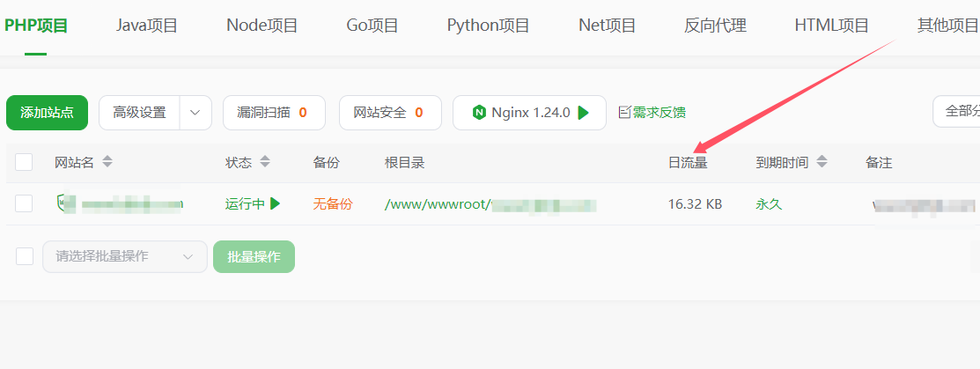Viewport: 980px width, 369px height.
Task: Click the 运行中 green play status icon
Action: coord(275,203)
